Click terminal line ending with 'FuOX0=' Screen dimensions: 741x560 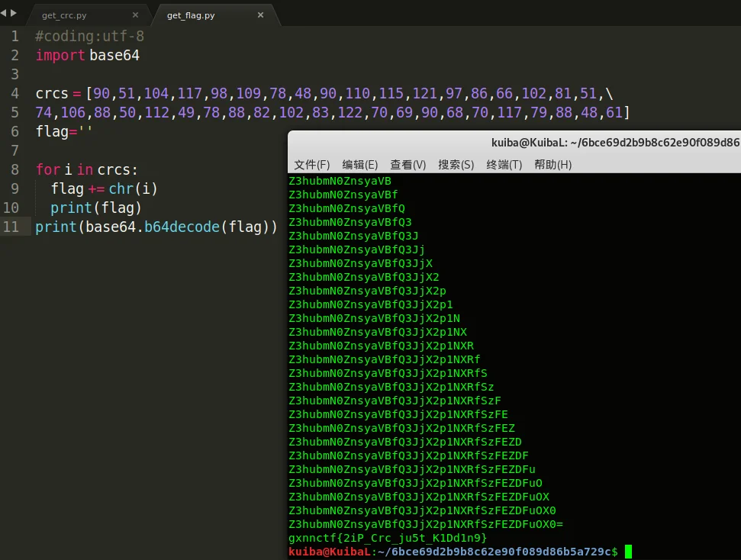coord(426,524)
